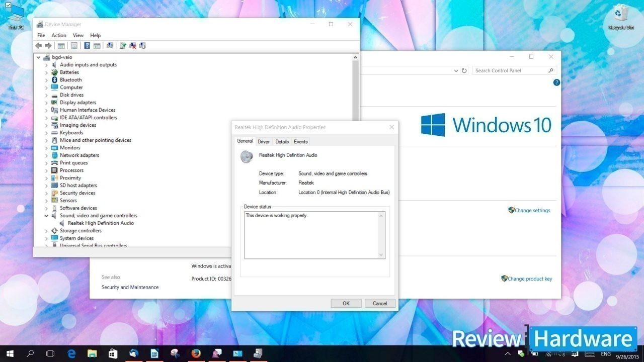Click the Back arrow in Device Manager toolbar

(x=39, y=46)
